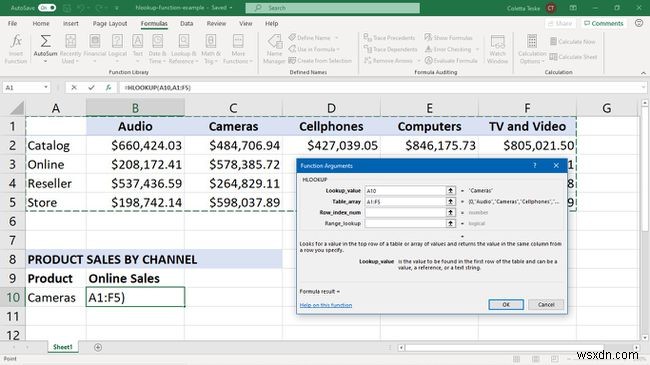Viewport: 650px width, 365px height.
Task: Collapse dialog via Row_index_num range selector
Action: [x=451, y=212]
